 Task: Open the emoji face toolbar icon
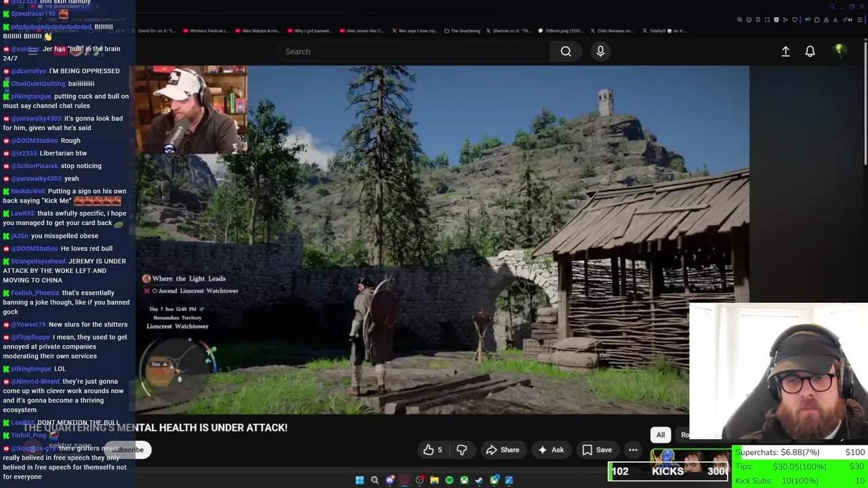pos(749,20)
